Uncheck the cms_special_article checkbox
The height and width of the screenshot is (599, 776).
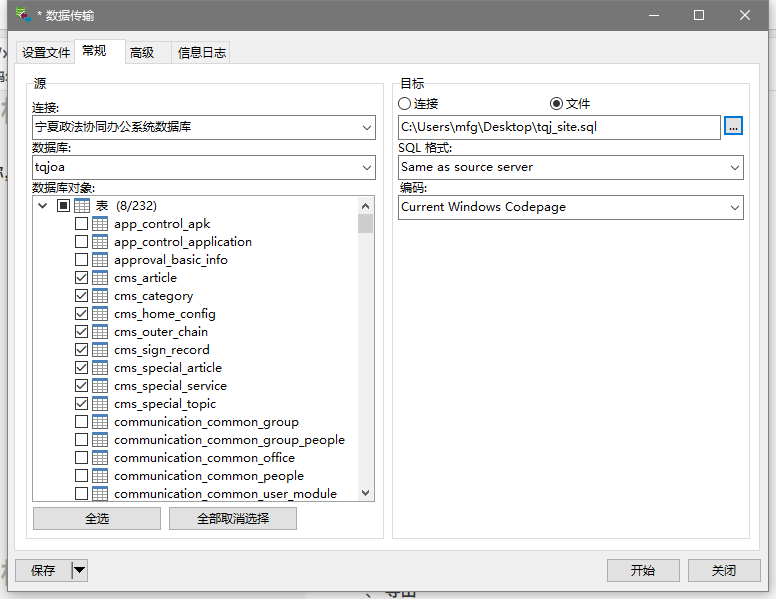pos(82,367)
